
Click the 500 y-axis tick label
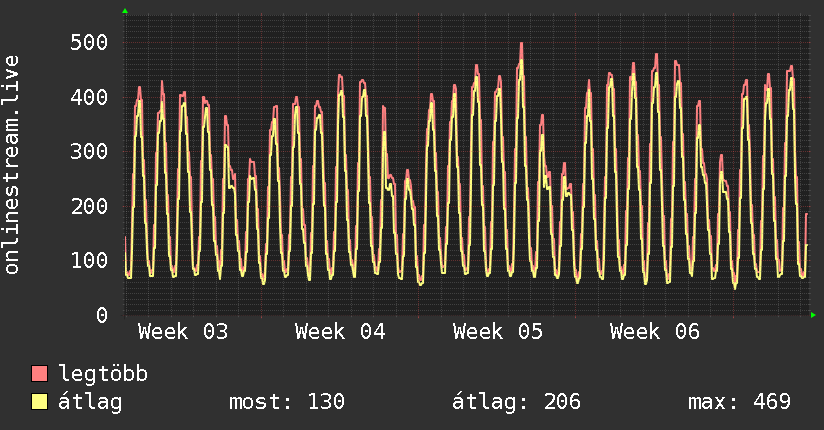tap(89, 43)
